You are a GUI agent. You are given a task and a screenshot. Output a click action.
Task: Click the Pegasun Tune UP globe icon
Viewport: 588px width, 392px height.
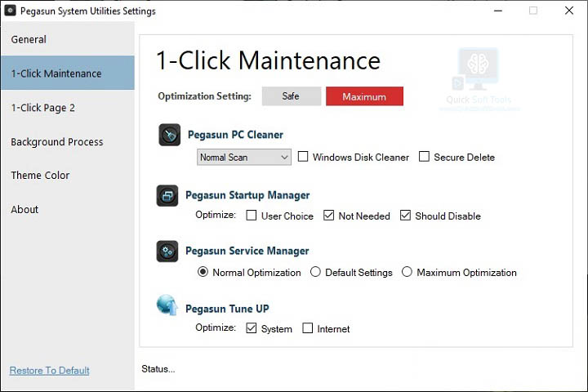(x=167, y=305)
